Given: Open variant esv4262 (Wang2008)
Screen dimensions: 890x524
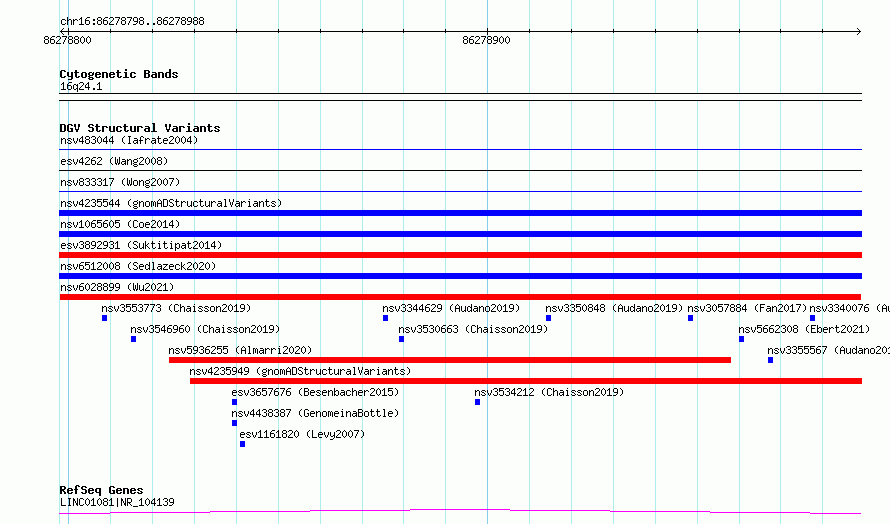Looking at the screenshot, I should coord(114,161).
